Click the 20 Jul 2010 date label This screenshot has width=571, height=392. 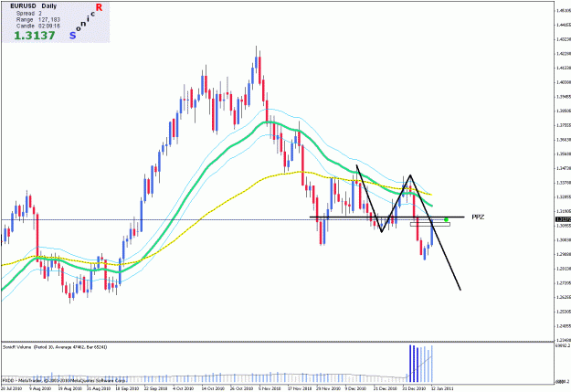[x=11, y=388]
